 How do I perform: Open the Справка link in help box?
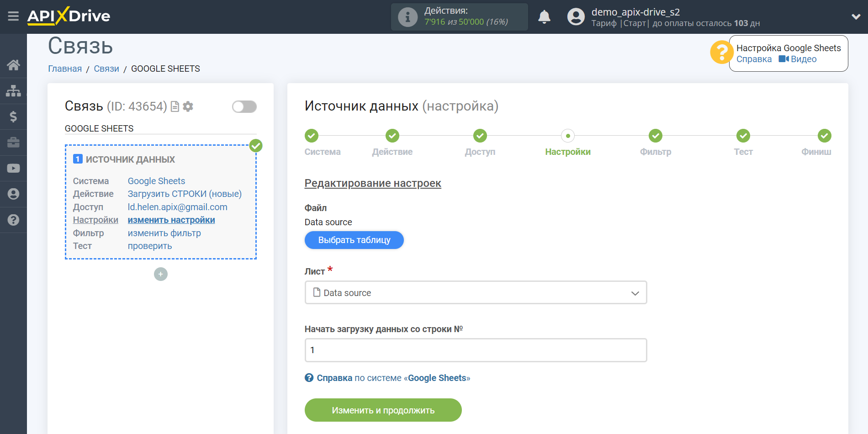tap(754, 59)
